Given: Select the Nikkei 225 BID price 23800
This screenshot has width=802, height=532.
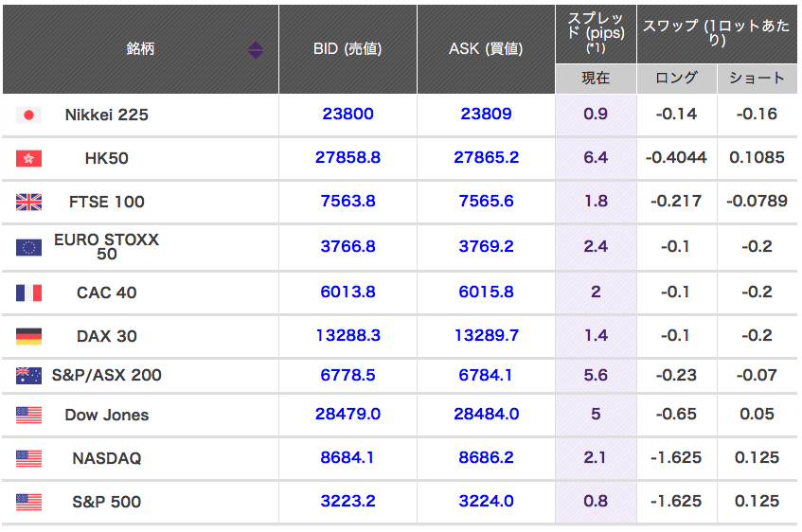Looking at the screenshot, I should (348, 115).
